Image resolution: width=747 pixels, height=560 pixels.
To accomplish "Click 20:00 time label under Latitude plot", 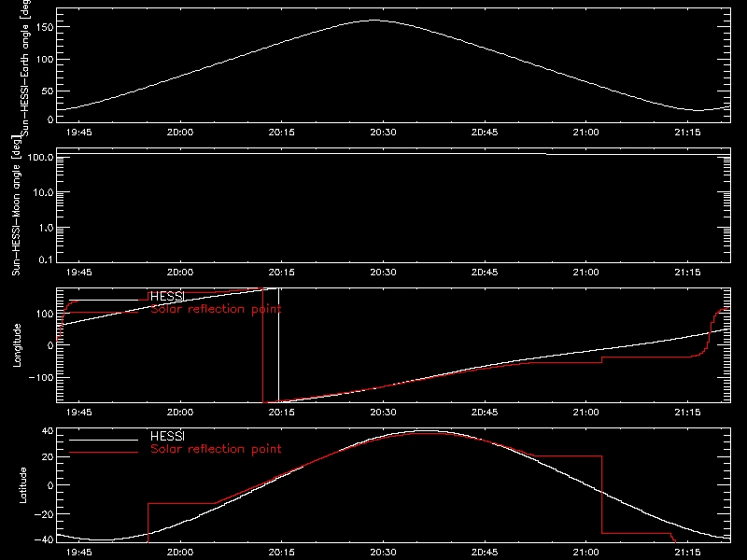I will point(180,553).
